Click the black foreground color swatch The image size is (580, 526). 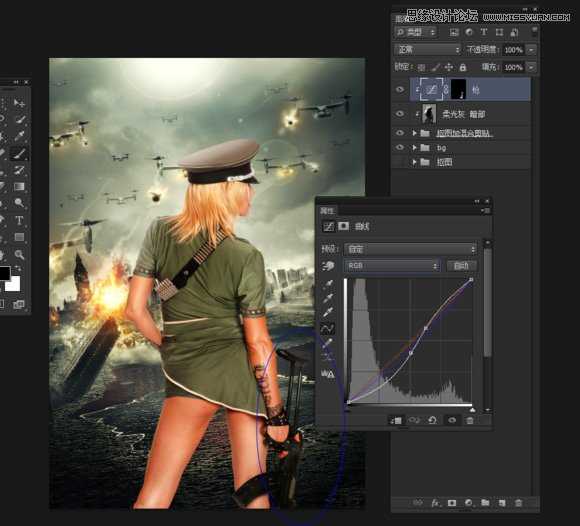coord(4,273)
